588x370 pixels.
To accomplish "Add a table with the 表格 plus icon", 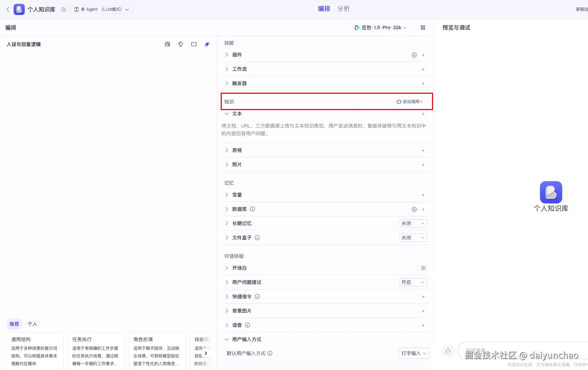I will click(423, 151).
